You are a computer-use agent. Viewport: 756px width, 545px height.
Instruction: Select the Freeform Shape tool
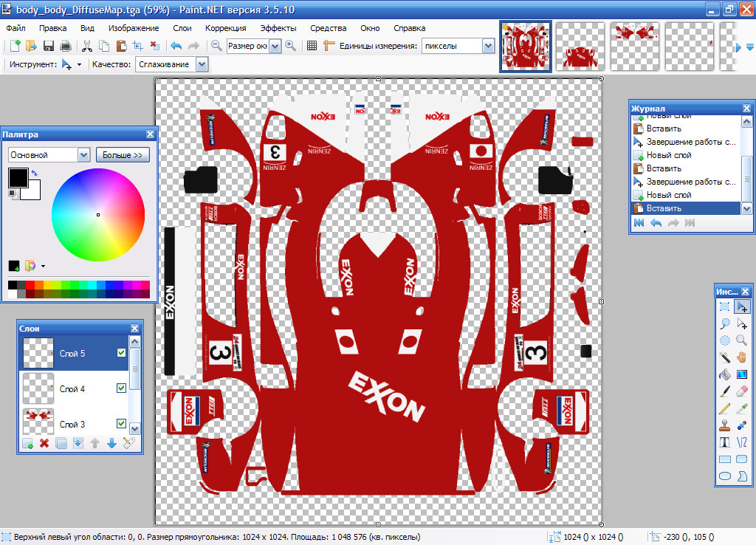[x=741, y=476]
